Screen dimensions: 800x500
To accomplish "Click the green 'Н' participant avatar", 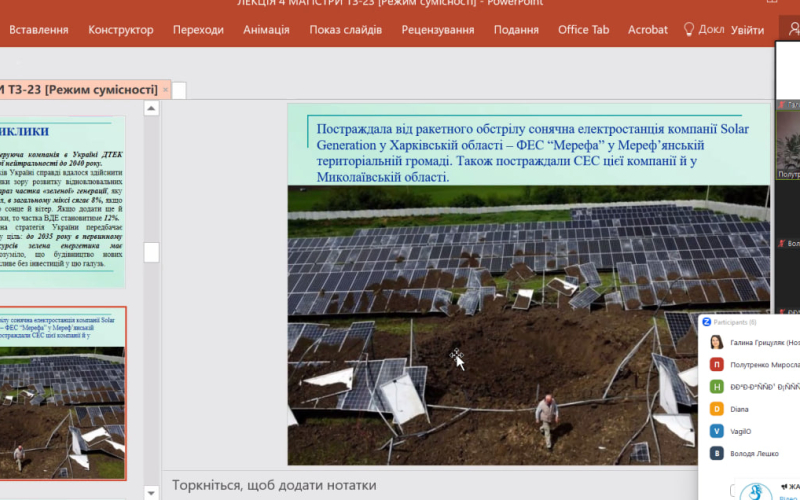I will (x=716, y=387).
